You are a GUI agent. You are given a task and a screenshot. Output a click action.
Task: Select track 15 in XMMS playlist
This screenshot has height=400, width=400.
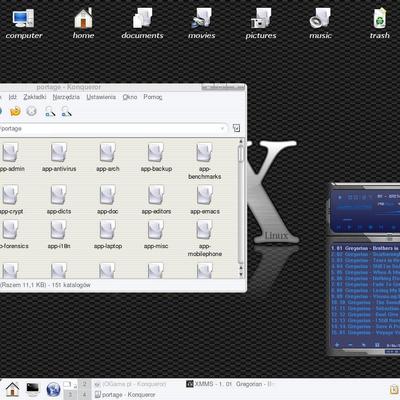pos(365,332)
